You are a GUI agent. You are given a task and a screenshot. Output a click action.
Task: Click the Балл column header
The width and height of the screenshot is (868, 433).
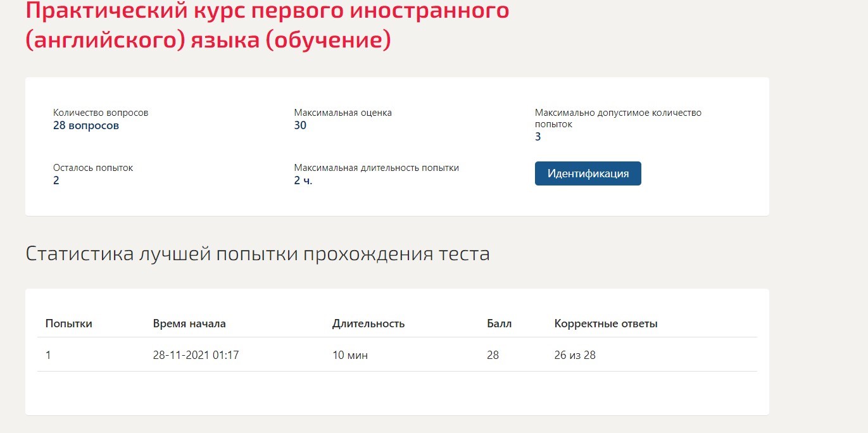coord(500,323)
